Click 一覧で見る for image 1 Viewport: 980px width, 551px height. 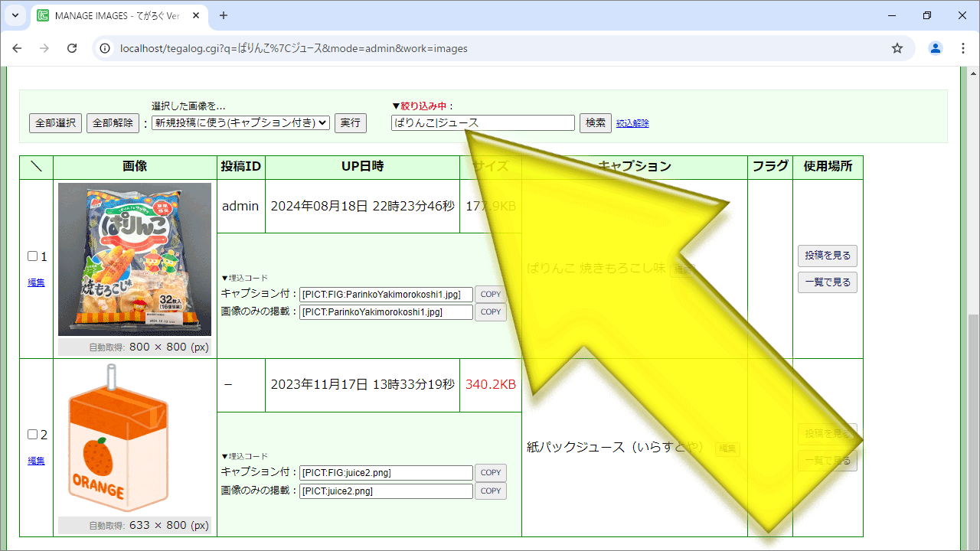[828, 282]
